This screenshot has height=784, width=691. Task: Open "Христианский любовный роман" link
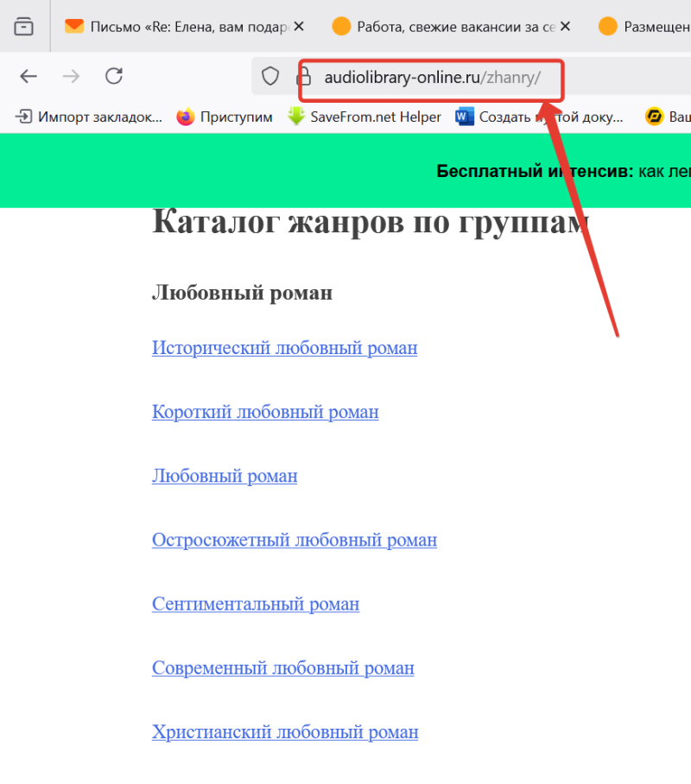(285, 732)
